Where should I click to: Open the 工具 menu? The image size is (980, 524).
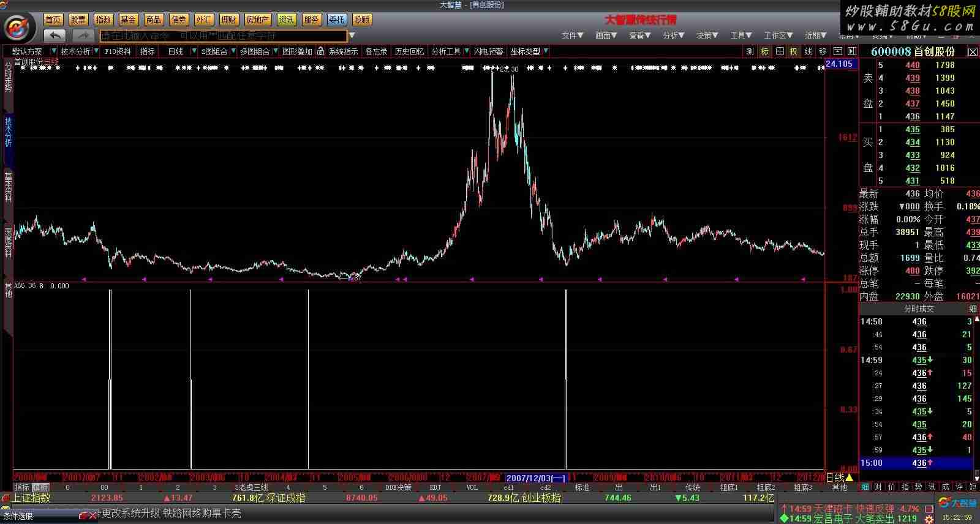click(741, 36)
